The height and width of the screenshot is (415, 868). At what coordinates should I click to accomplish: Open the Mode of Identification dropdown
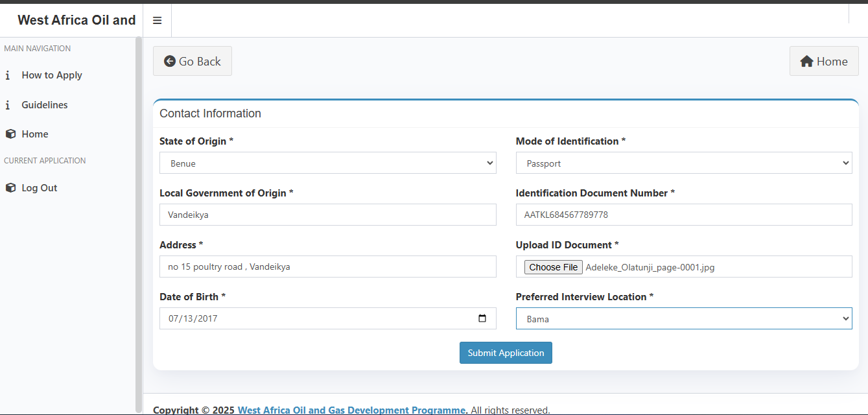(683, 163)
